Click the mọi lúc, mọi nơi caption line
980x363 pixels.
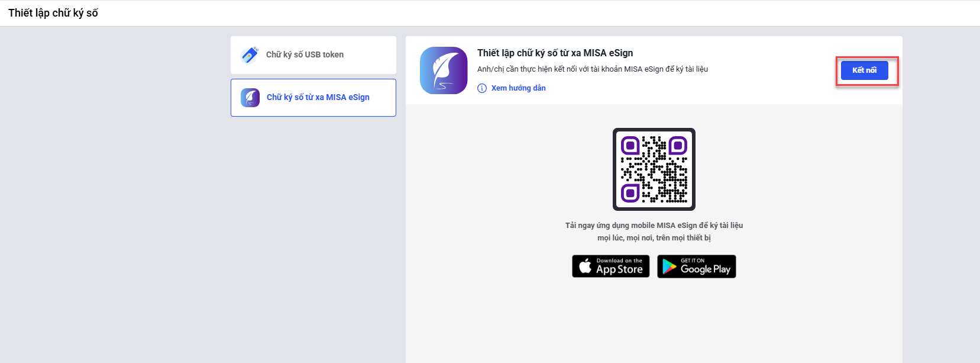[654, 238]
